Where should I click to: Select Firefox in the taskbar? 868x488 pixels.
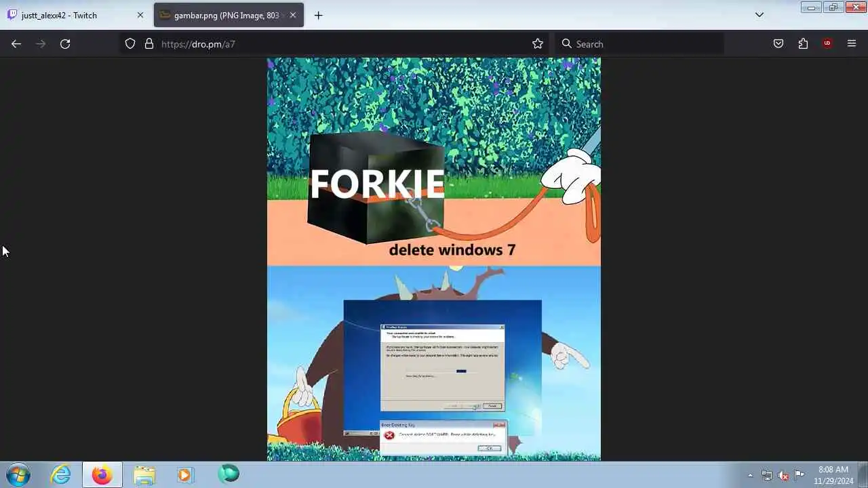point(102,475)
